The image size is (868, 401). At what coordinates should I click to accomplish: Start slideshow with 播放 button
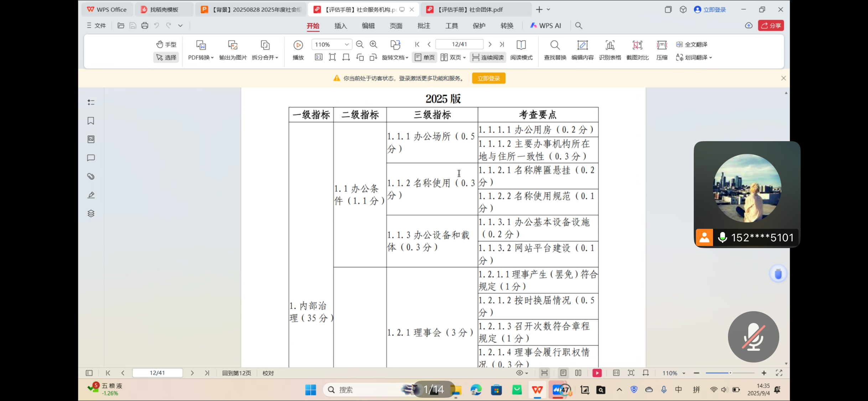298,50
